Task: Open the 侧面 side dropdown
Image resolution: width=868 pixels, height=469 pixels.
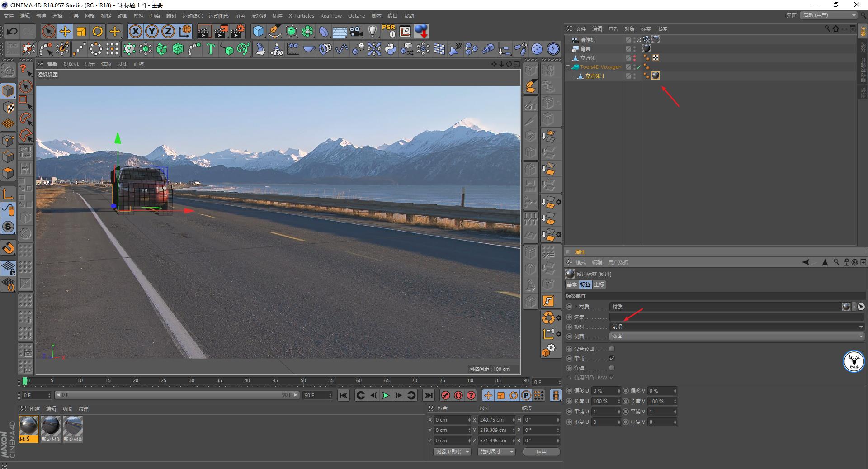Action: pyautogui.click(x=736, y=336)
